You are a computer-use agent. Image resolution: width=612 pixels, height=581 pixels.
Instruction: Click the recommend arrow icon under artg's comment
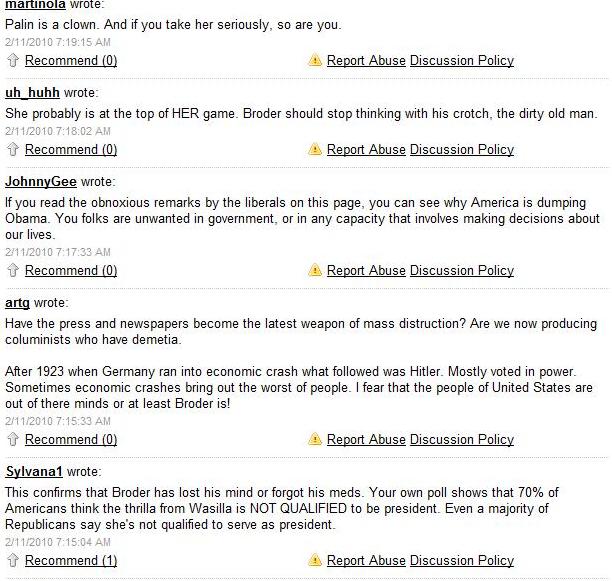pos(13,439)
